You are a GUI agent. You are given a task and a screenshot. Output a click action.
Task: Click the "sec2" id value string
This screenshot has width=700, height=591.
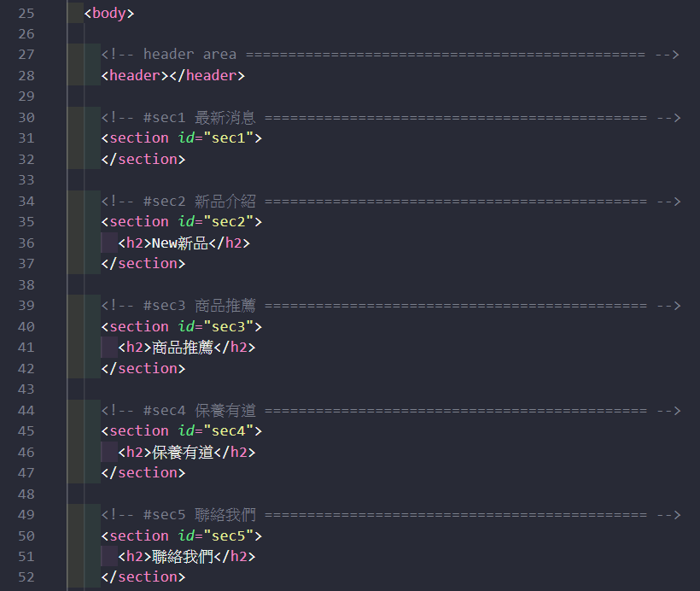point(229,222)
